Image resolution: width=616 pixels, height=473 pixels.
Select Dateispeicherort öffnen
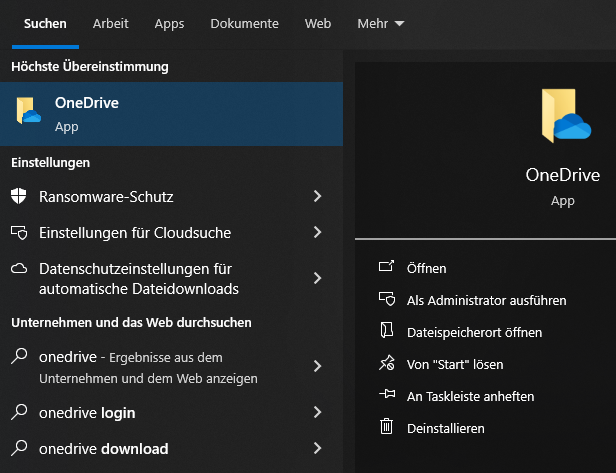tap(474, 333)
